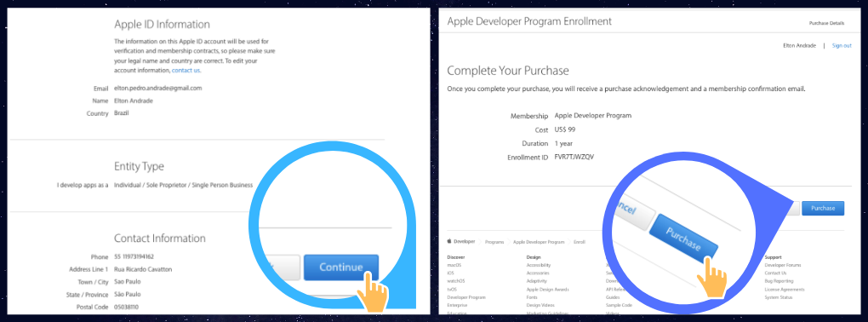Select the Enroll breadcrumb item
Screen dimensions: 868x322
click(579, 242)
